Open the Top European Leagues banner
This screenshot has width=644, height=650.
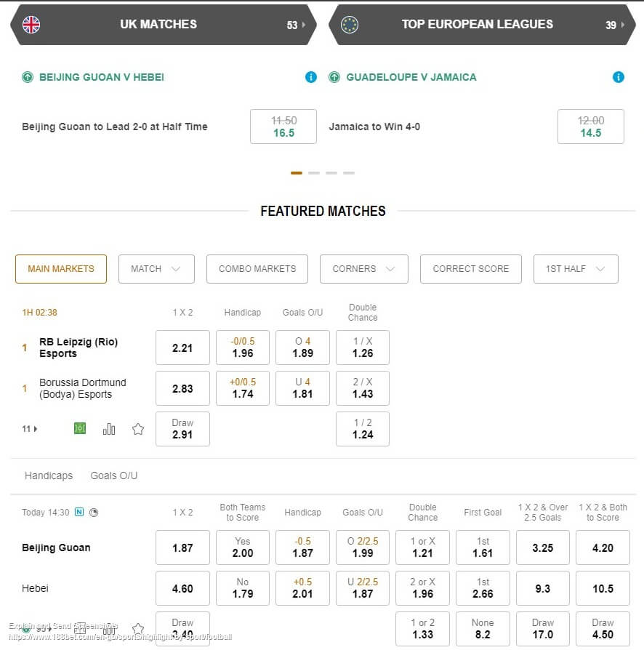click(482, 25)
